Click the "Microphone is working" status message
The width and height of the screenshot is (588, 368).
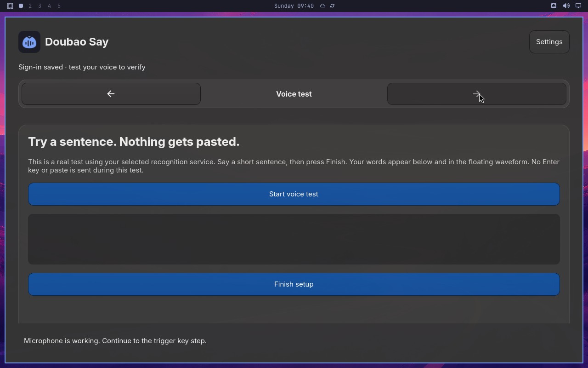pos(115,341)
